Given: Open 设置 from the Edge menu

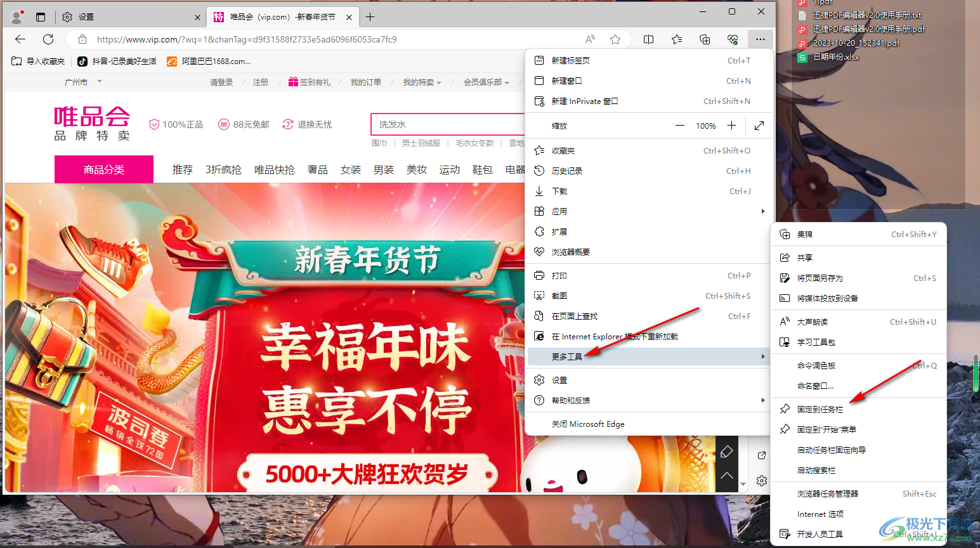Looking at the screenshot, I should pos(649,380).
